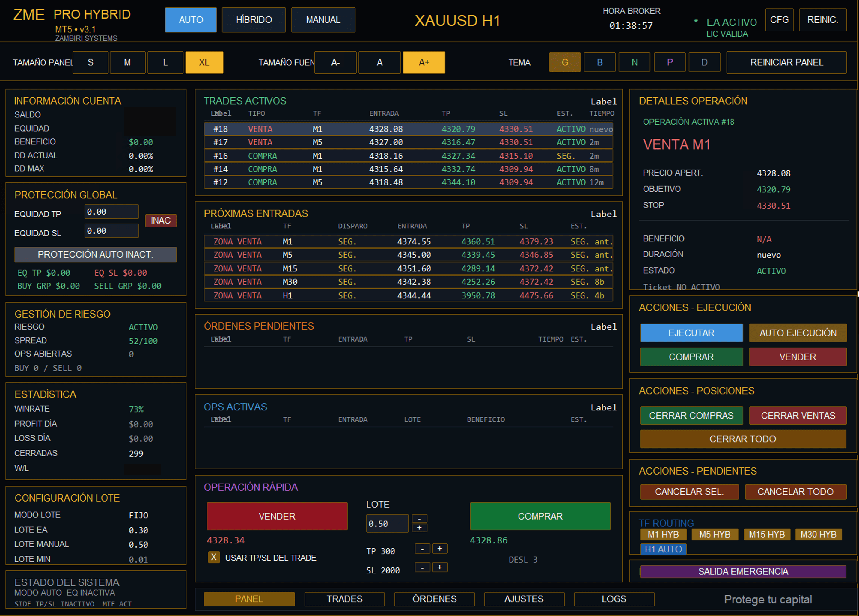This screenshot has height=616, width=859.
Task: Decrease LOTE with minus stepper
Action: (419, 518)
